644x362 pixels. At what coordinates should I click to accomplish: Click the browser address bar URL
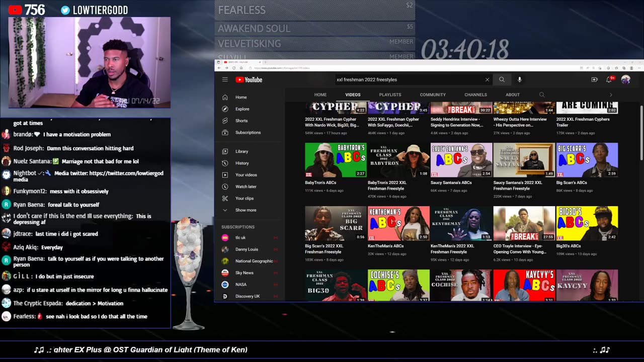(x=282, y=68)
